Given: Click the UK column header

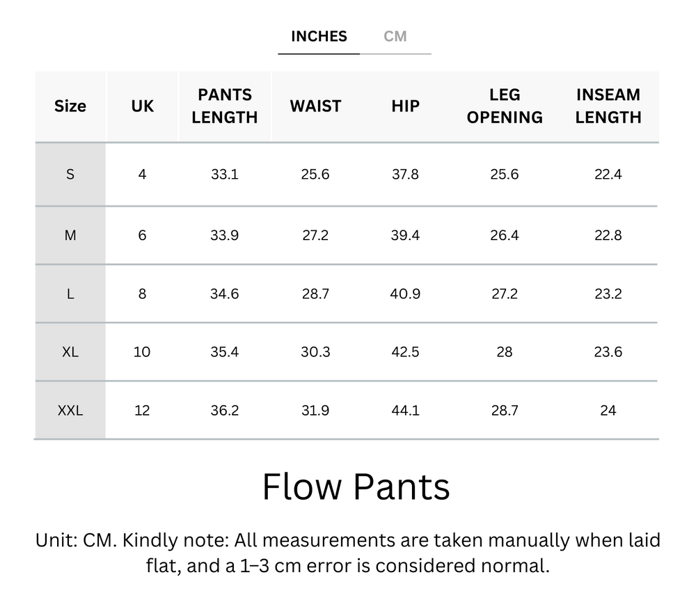Looking at the screenshot, I should click(x=141, y=106).
